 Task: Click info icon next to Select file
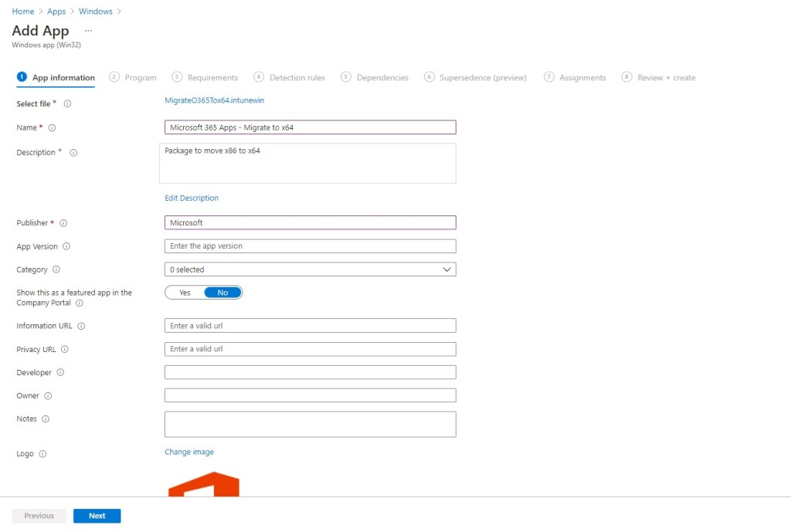point(68,103)
